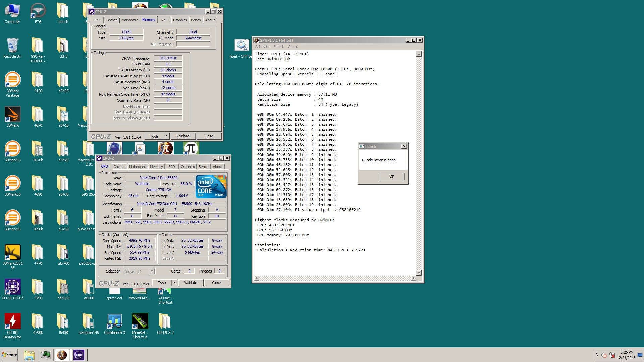Click the GPUPI vertical scrollbar down arrow
Image resolution: width=644 pixels, height=362 pixels.
[419, 273]
